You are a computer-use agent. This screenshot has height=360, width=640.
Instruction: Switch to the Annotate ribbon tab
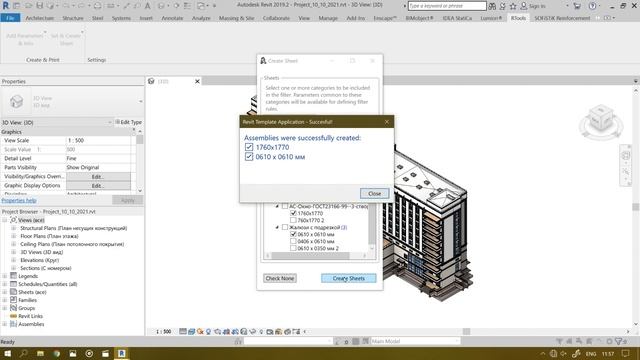click(172, 18)
